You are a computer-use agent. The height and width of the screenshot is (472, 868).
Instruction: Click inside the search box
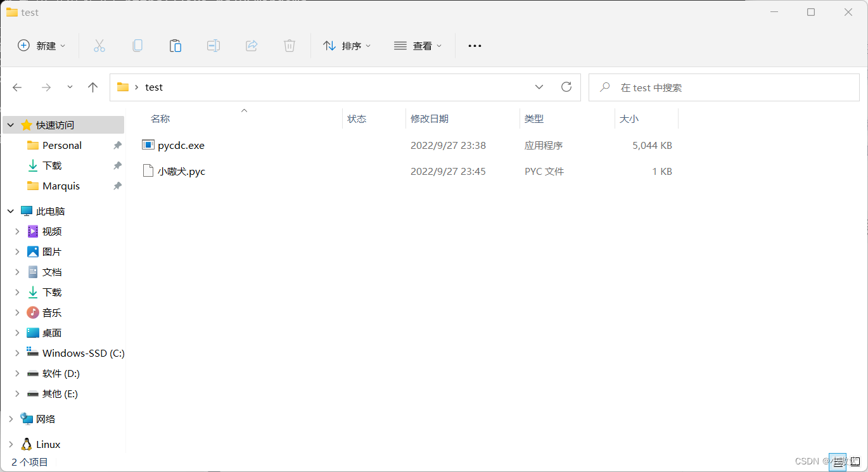point(722,87)
